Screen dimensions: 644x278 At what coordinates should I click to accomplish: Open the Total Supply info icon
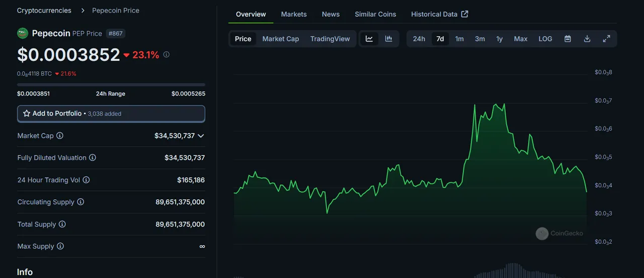pyautogui.click(x=62, y=224)
